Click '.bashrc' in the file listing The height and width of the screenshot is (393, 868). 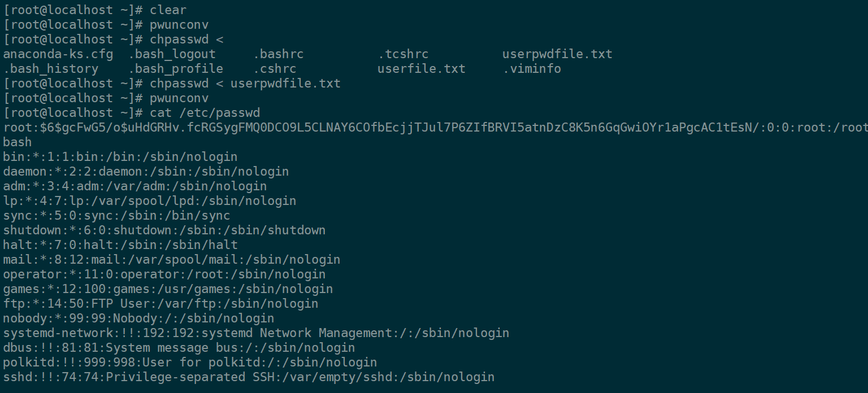(x=278, y=54)
